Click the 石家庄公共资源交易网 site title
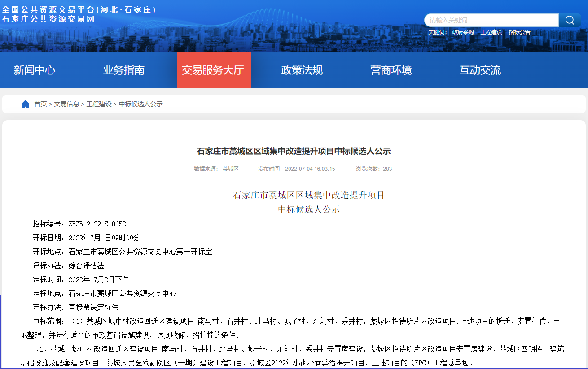Screen dimensions: 588x369 coord(48,19)
